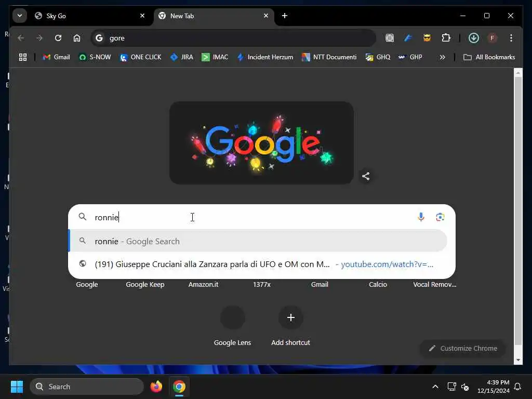The height and width of the screenshot is (399, 532).
Task: Go back with the back arrow
Action: [21, 38]
